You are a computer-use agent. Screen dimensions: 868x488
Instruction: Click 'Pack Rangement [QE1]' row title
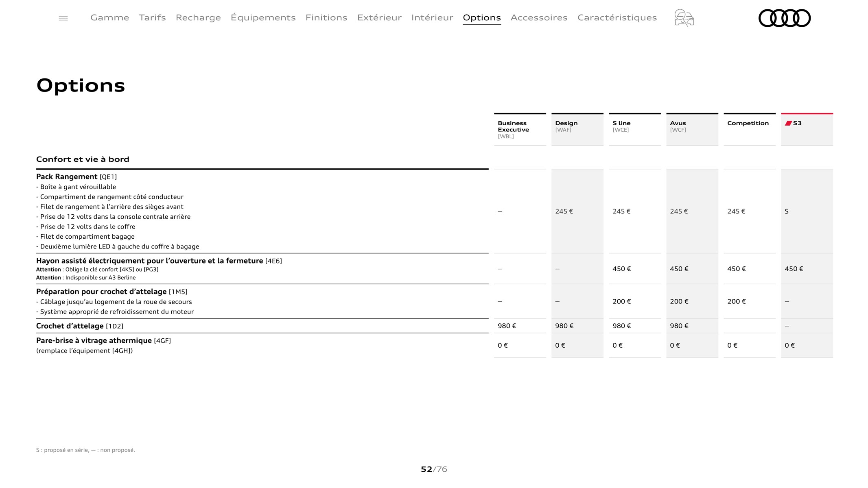[x=77, y=176]
